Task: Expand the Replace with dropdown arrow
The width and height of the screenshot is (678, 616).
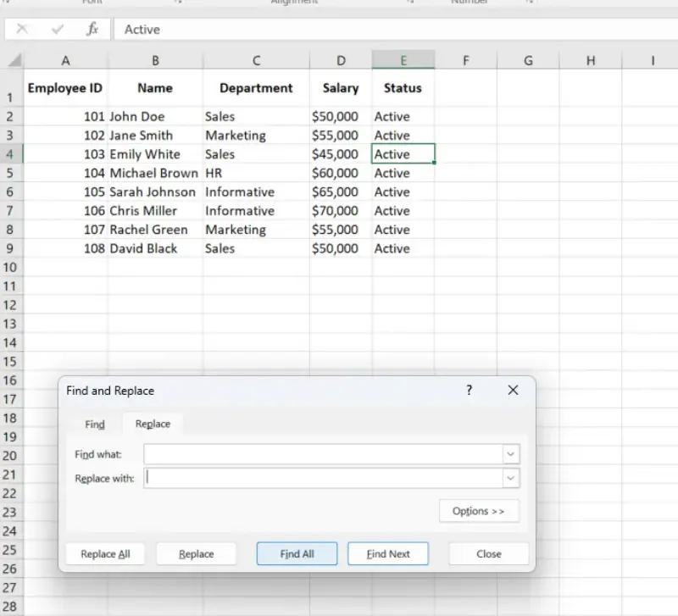Action: coord(511,478)
